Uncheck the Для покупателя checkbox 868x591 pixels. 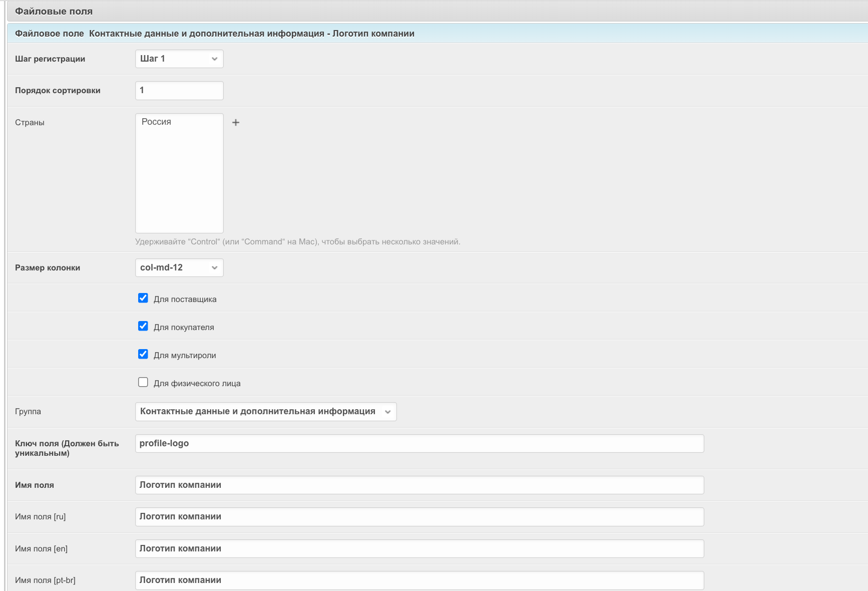click(x=143, y=327)
